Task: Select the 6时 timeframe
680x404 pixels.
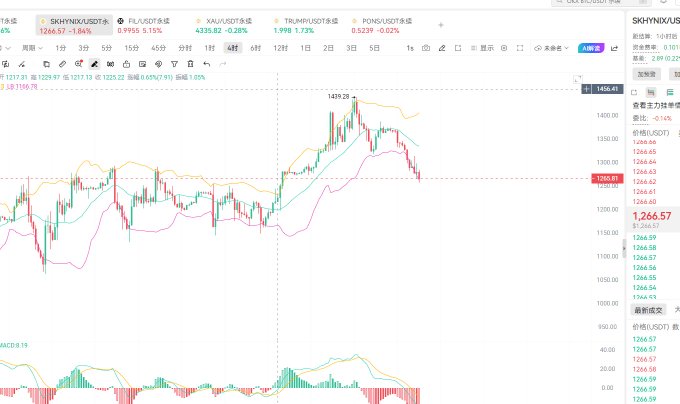Action: click(256, 48)
